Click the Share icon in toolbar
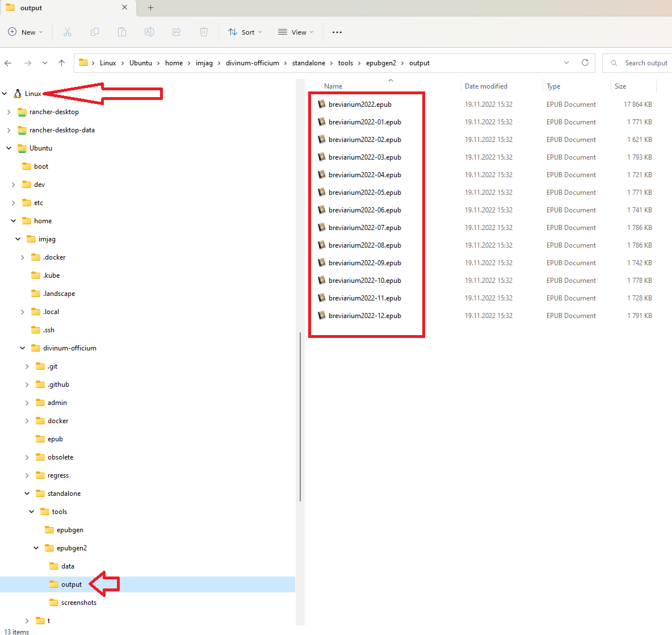Viewport: 672px width, 635px height. [177, 32]
